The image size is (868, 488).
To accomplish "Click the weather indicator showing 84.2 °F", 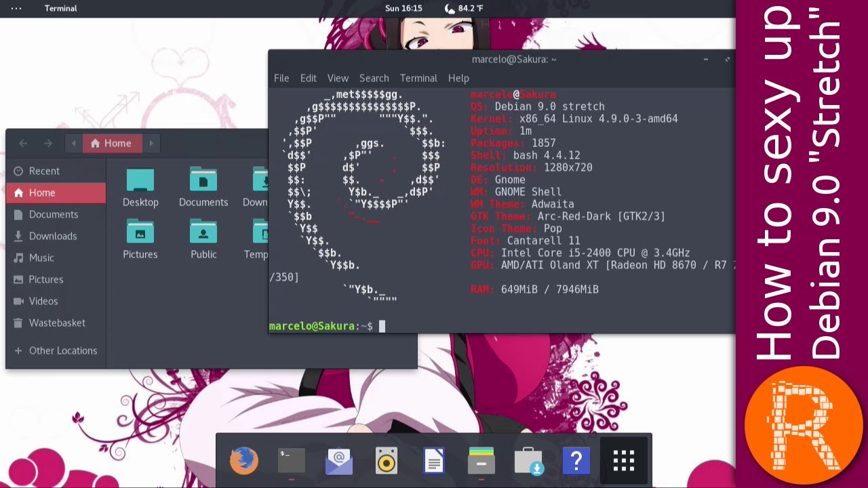I will 464,8.
